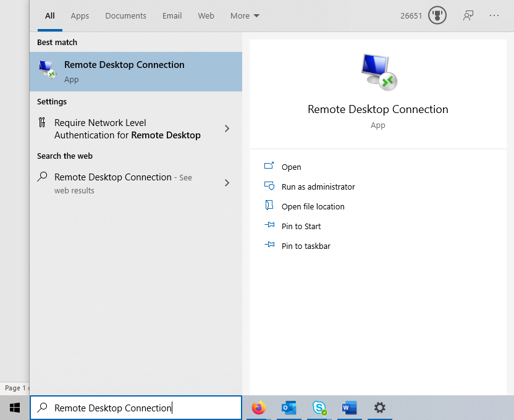Click the Open action link
514x420 pixels.
291,167
